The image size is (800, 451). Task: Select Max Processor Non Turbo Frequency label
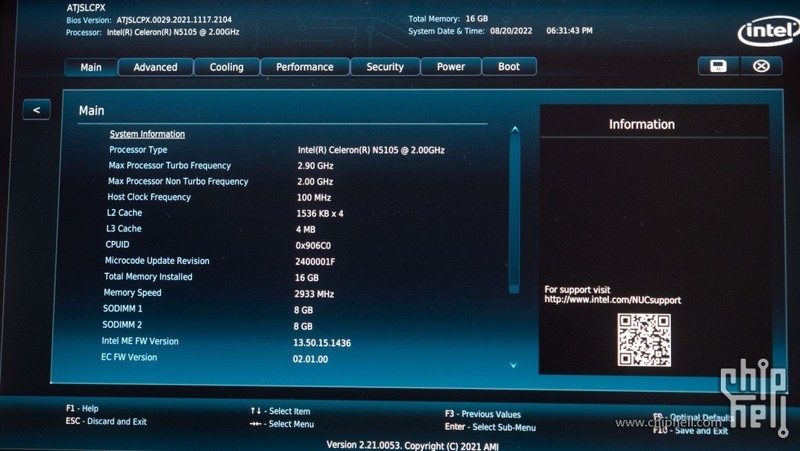[178, 181]
